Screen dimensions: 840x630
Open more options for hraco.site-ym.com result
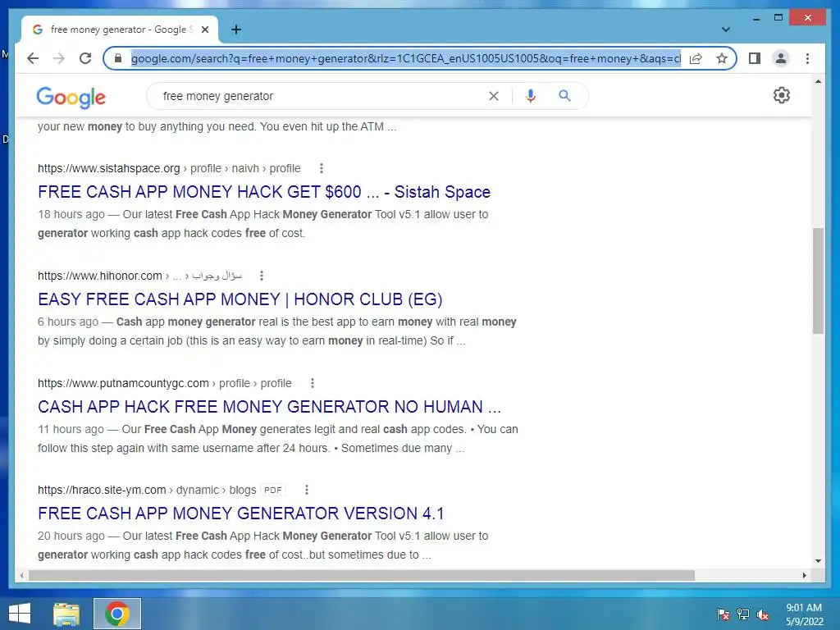pyautogui.click(x=307, y=490)
